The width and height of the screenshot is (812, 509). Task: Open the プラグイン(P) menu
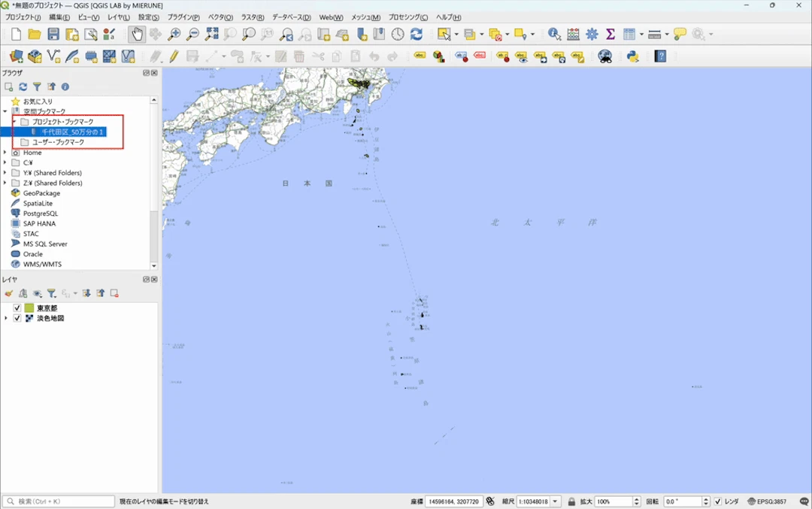tap(183, 17)
